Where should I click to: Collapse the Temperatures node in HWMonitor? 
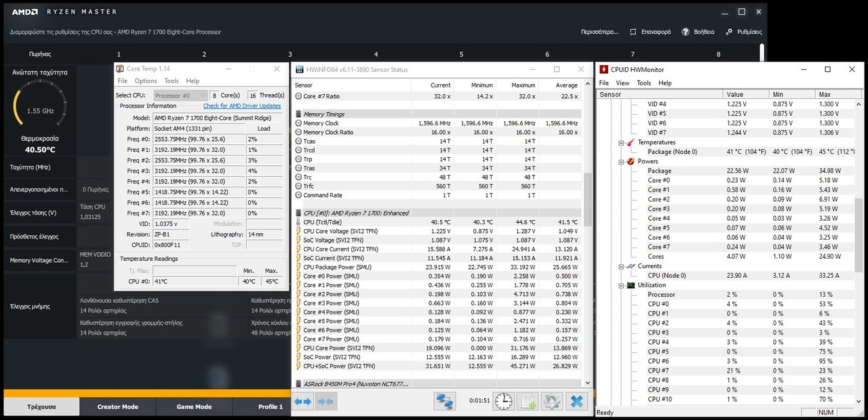click(x=621, y=142)
